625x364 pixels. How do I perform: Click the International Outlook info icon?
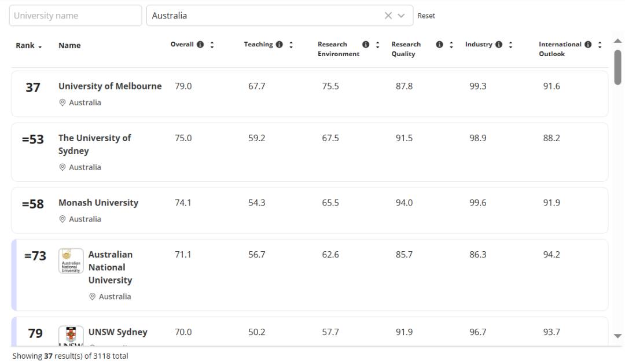pyautogui.click(x=588, y=45)
